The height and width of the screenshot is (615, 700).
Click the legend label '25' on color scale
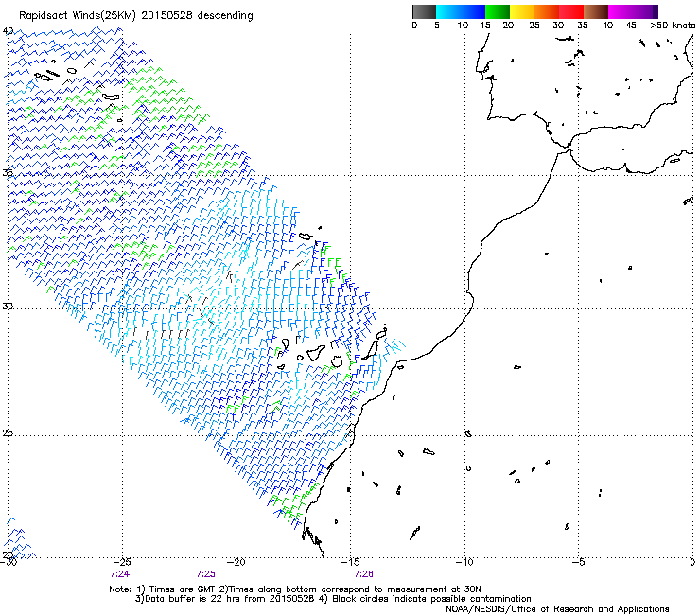[534, 26]
